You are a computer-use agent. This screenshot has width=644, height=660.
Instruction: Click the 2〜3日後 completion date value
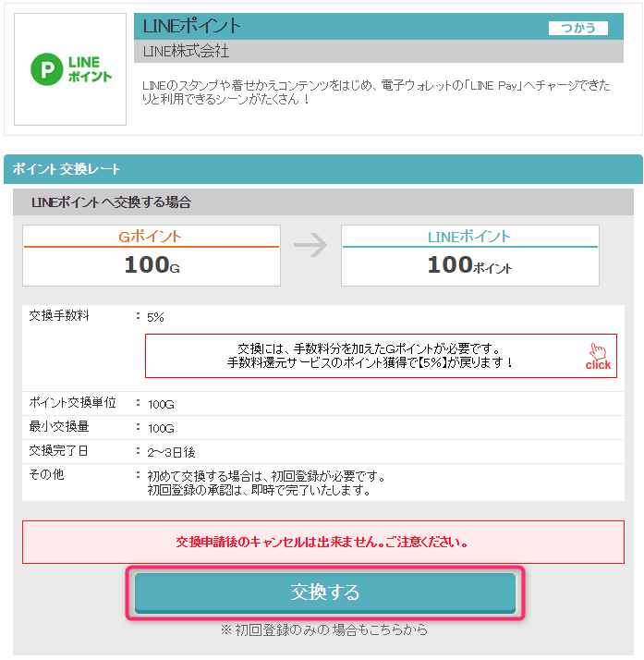point(171,452)
